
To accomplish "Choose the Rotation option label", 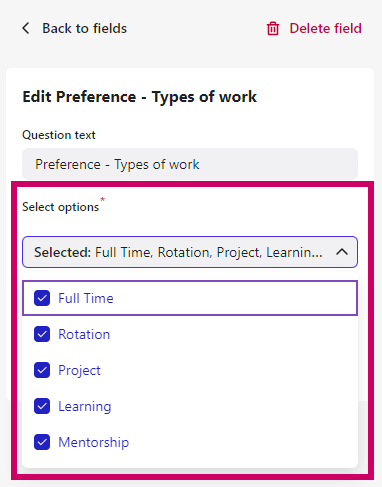I will tap(84, 334).
